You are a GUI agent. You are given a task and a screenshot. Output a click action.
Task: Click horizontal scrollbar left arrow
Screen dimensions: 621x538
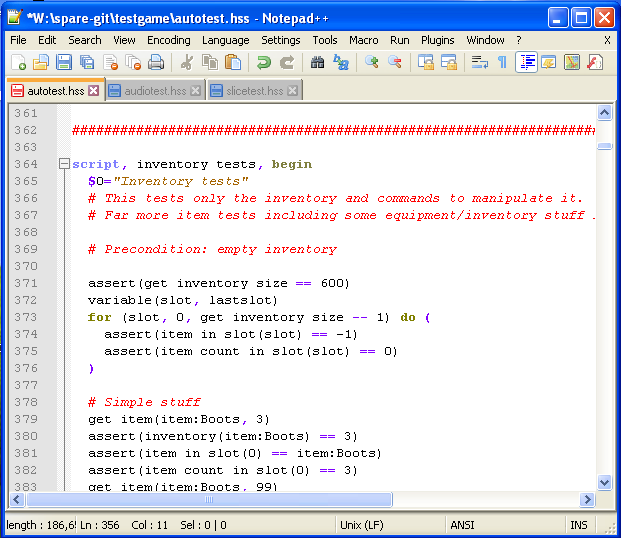(x=17, y=500)
